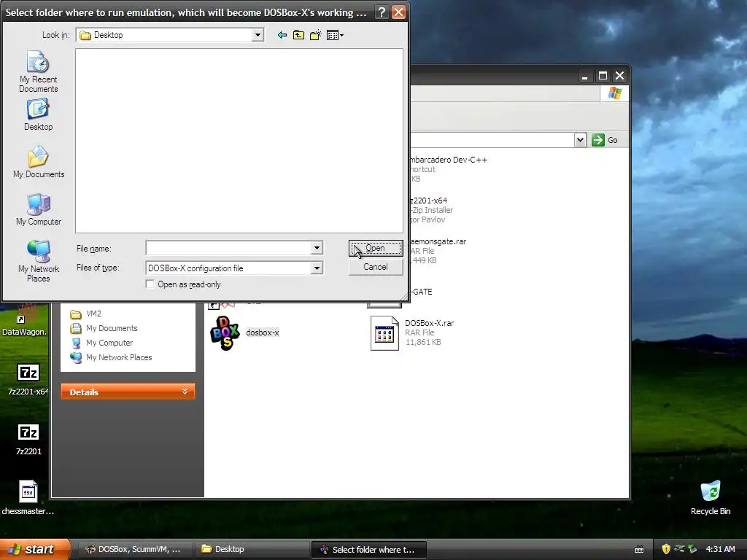Expand the File name dropdown arrow
This screenshot has width=747, height=560.
coord(317,248)
